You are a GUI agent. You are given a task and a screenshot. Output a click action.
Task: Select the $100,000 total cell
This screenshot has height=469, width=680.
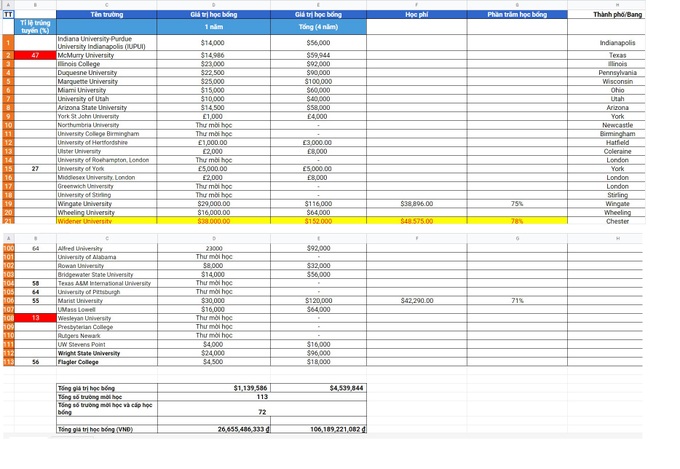coord(318,81)
